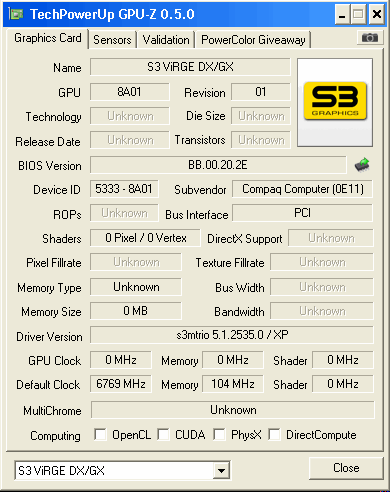Click the Driver Version field s3mtrio 5.1.2535.0
Screen dimensions: 390x492
point(232,335)
